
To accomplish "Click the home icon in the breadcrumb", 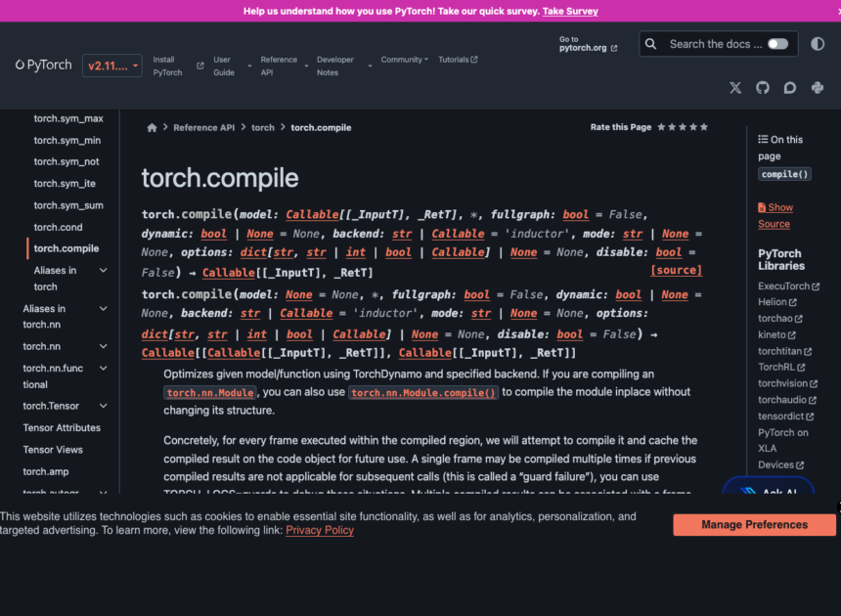I will click(152, 127).
